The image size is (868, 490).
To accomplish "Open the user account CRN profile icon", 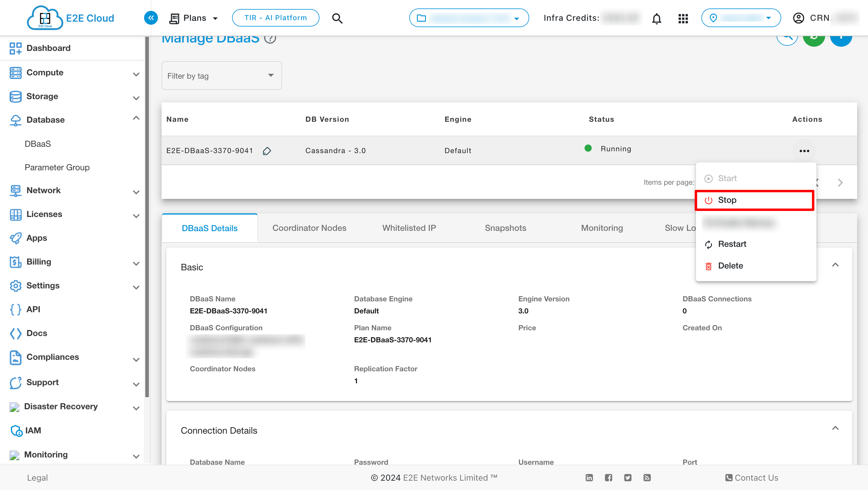I will point(798,18).
